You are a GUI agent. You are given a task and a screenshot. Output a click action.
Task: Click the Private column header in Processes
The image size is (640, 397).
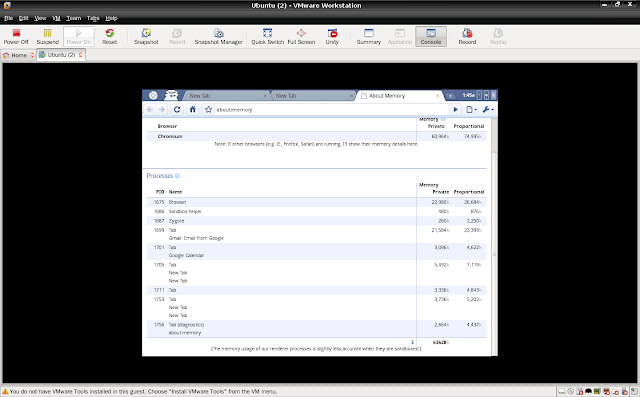pos(441,192)
